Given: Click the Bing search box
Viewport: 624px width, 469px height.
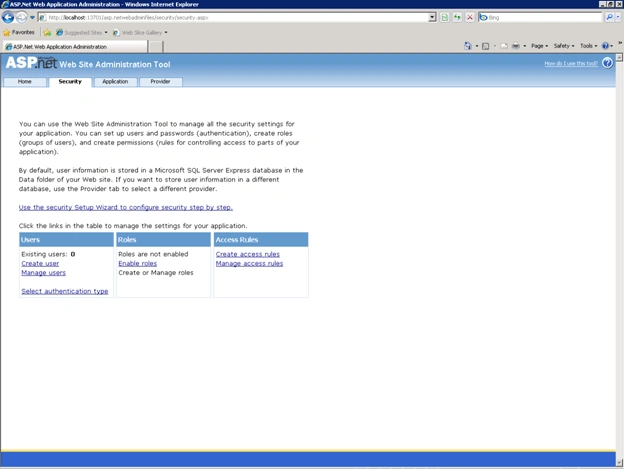Looking at the screenshot, I should click(x=541, y=18).
